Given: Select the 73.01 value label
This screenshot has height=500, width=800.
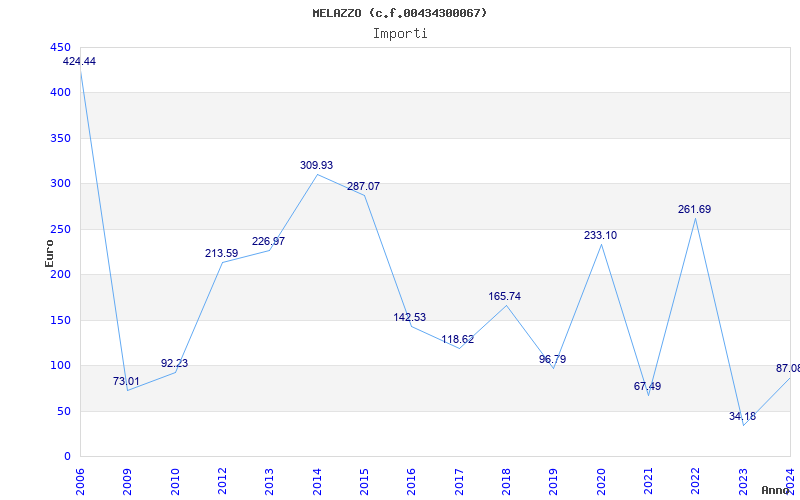Looking at the screenshot, I should click(x=126, y=381).
